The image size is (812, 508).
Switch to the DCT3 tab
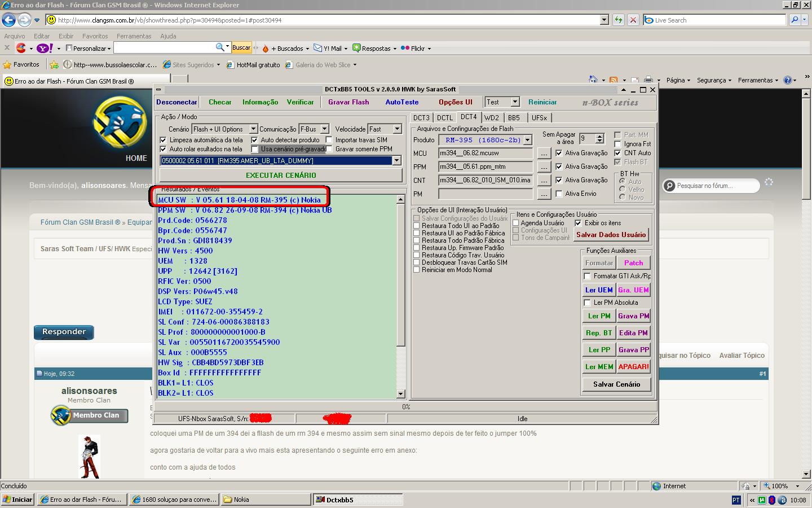[x=421, y=118]
